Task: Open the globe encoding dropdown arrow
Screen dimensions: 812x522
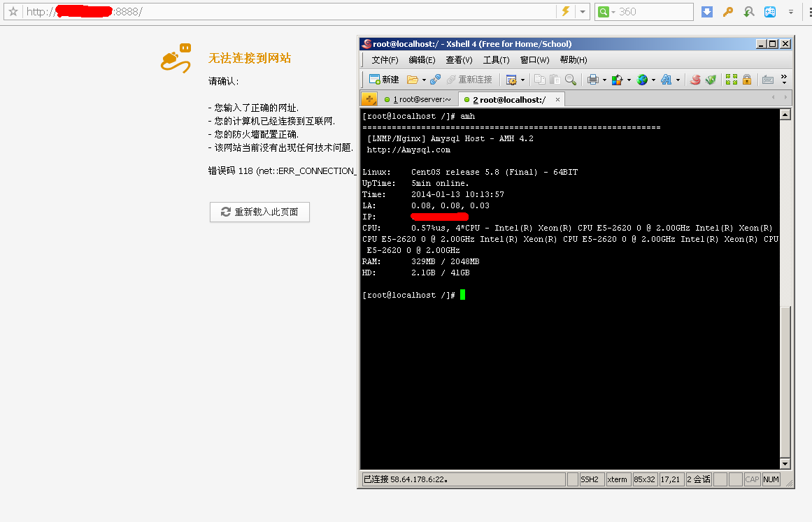Action: click(x=653, y=80)
